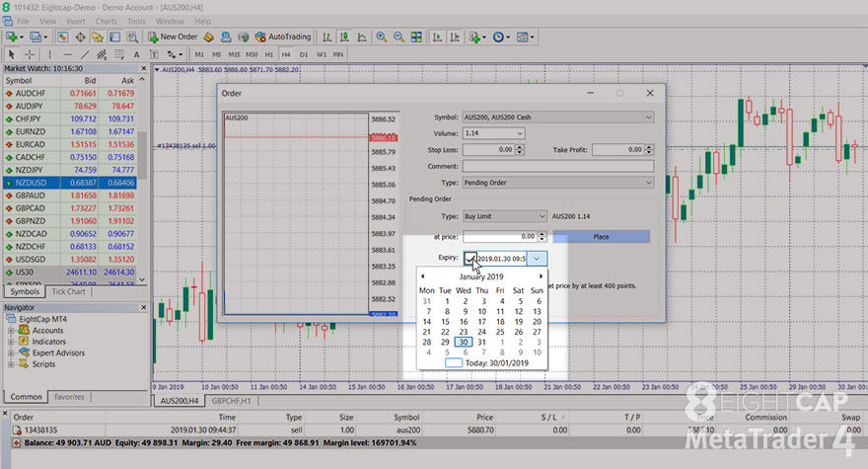Click Today: 30/01/2019 in calendar

click(x=486, y=363)
